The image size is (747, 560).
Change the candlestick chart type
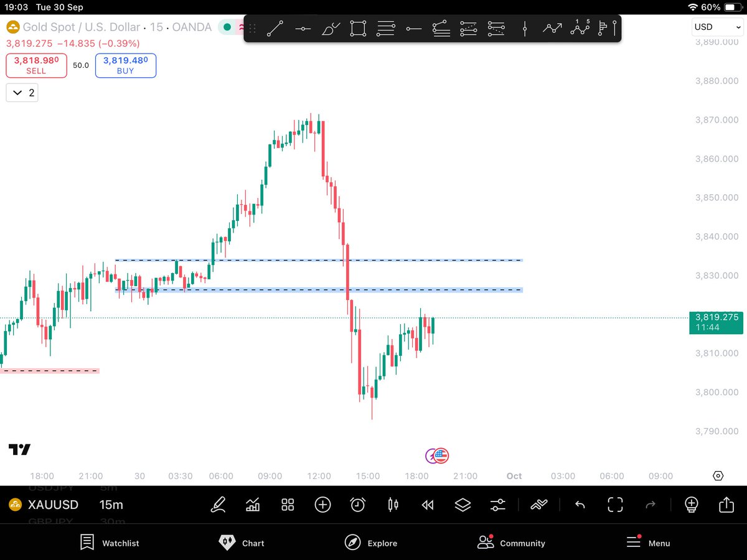(x=393, y=505)
